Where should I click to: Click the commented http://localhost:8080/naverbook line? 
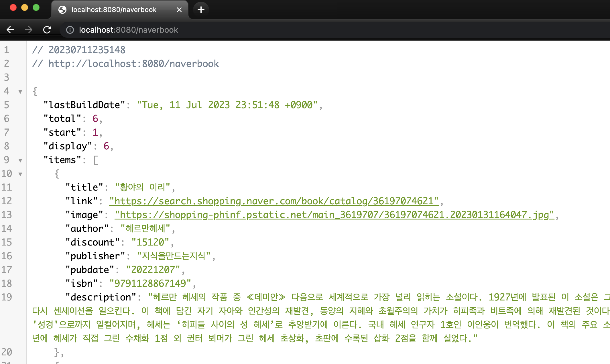pos(125,64)
